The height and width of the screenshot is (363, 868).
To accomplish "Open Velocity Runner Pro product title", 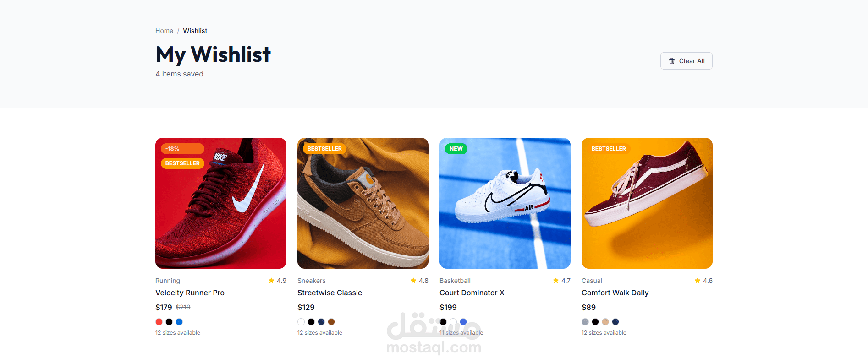I will point(190,293).
